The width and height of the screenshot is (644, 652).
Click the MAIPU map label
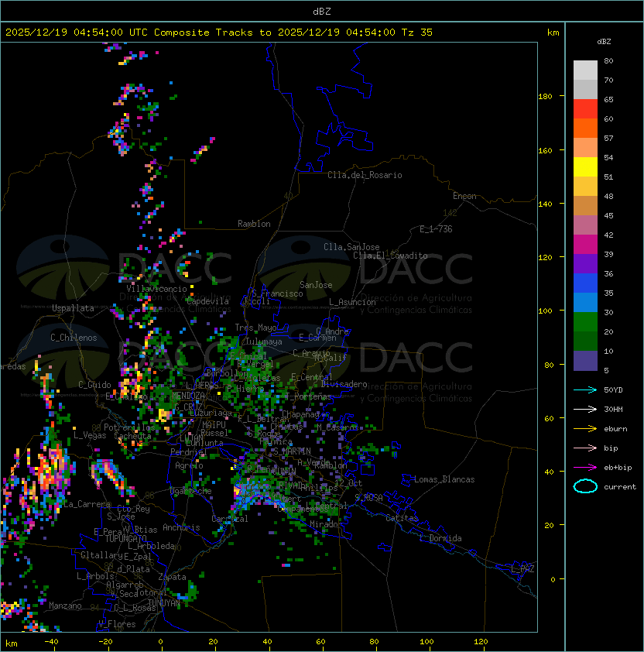214,425
